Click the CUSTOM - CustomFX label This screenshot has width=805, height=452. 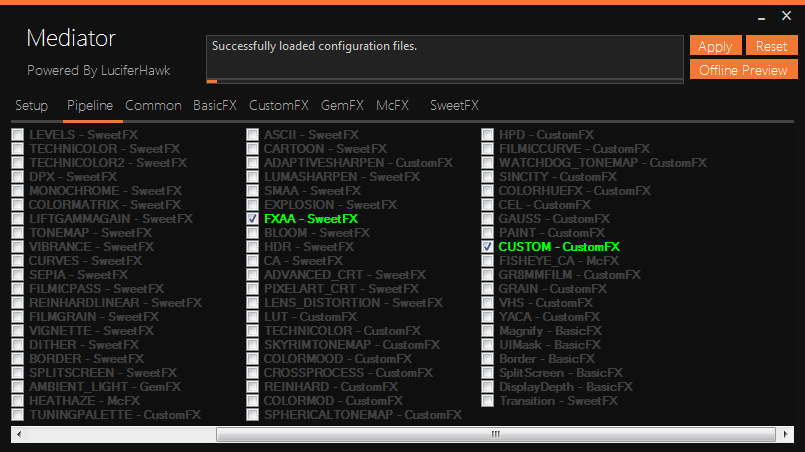click(x=559, y=247)
